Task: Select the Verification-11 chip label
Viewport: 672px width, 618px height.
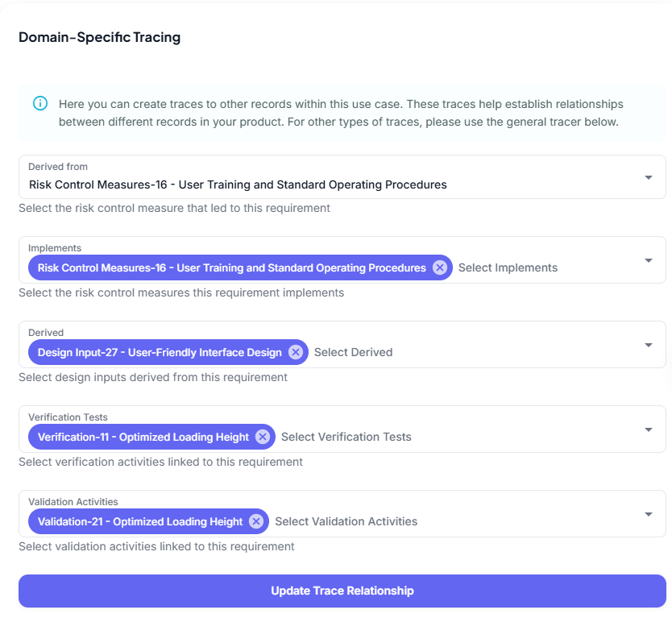Action: pos(143,437)
